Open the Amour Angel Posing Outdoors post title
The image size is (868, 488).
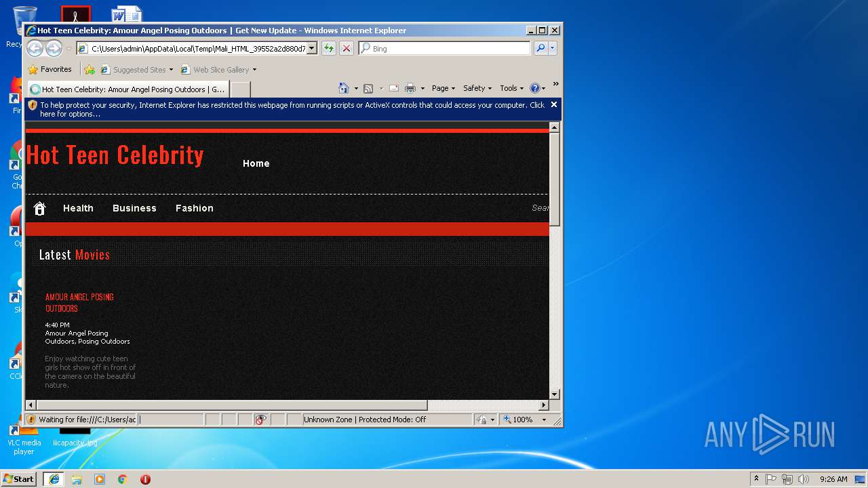tap(79, 302)
